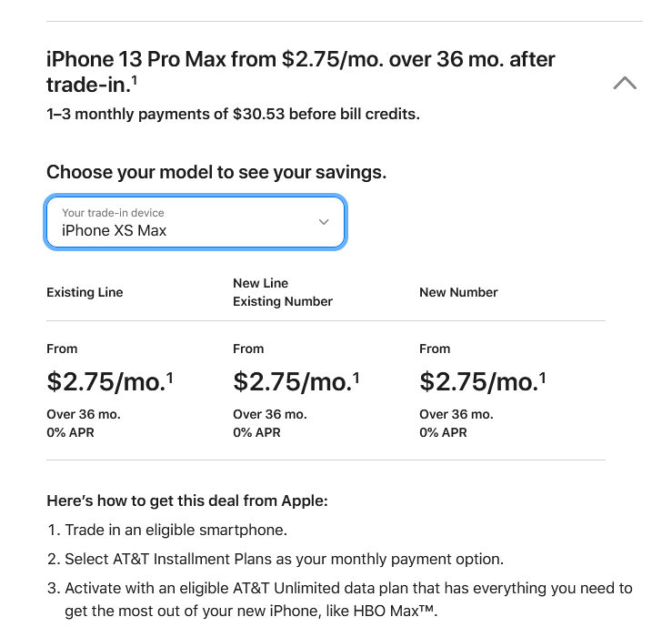The height and width of the screenshot is (627, 672).
Task: Select the New Number column header
Action: click(x=458, y=292)
